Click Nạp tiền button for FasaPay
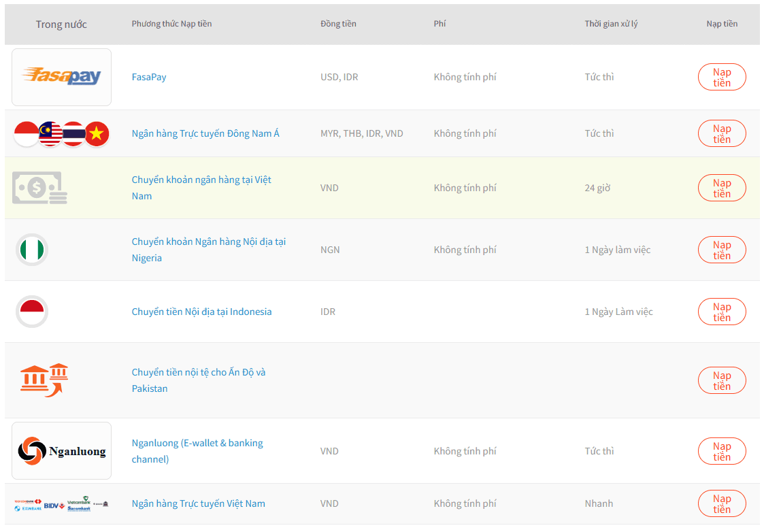This screenshot has width=764, height=532. coord(722,77)
